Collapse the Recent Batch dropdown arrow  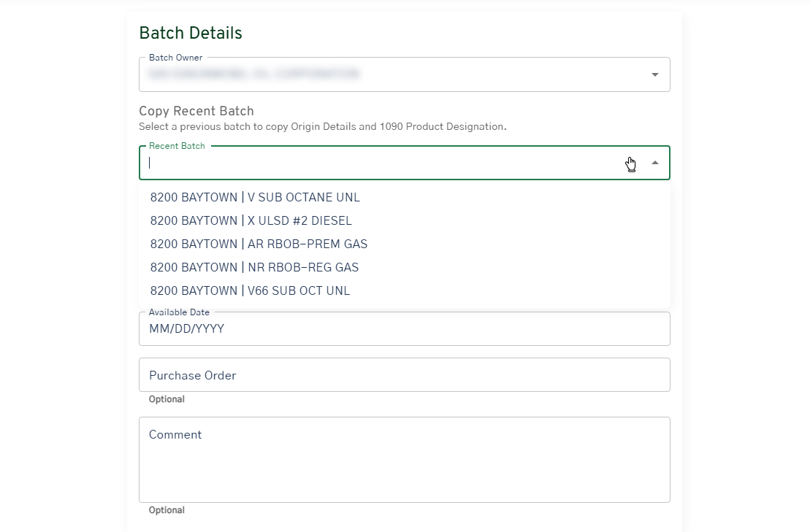coord(654,163)
